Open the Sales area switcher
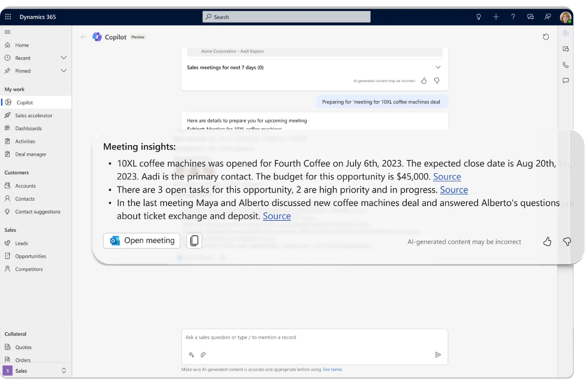Screen dimensions: 588x385 [x=36, y=371]
